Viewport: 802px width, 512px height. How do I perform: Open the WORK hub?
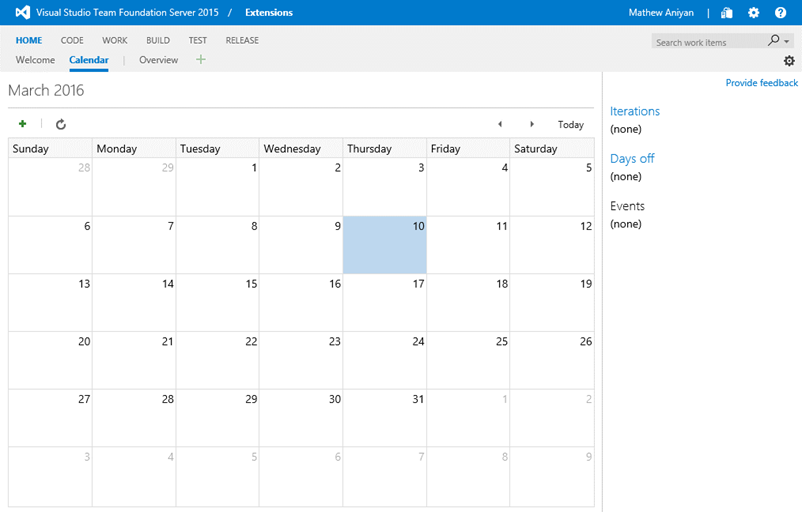coord(115,40)
